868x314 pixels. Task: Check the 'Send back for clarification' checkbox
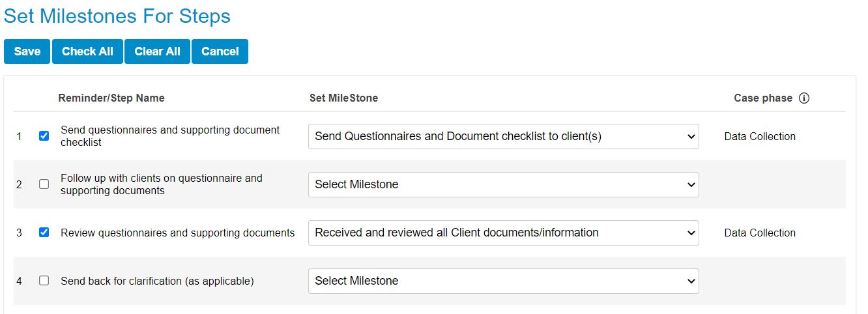(44, 281)
